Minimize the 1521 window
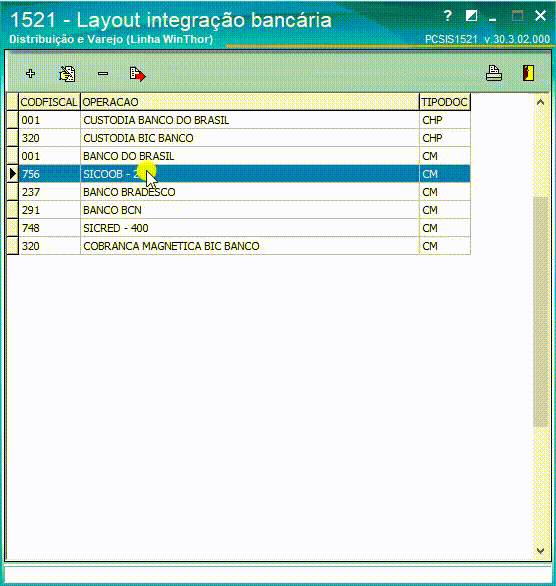 coord(493,19)
